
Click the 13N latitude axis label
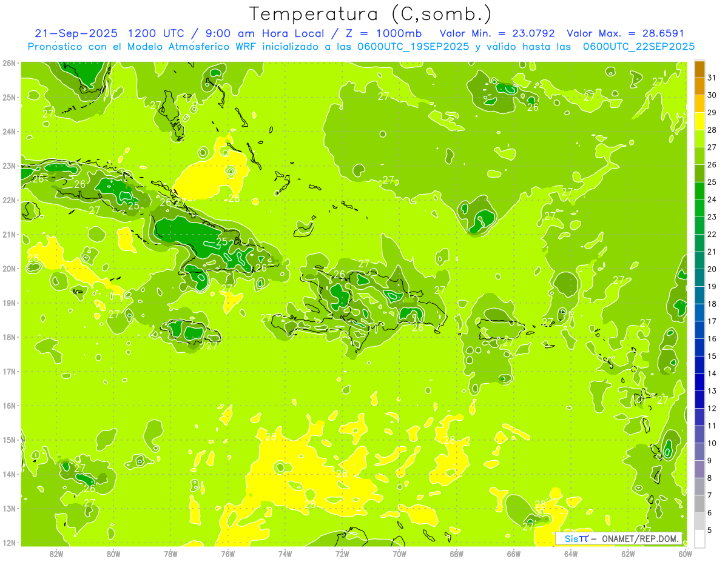[9, 509]
